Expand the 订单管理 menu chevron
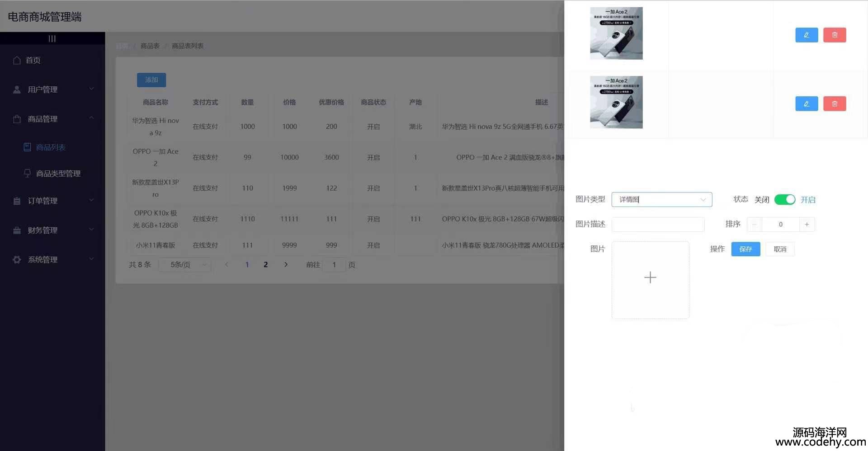The height and width of the screenshot is (451, 868). coord(91,200)
